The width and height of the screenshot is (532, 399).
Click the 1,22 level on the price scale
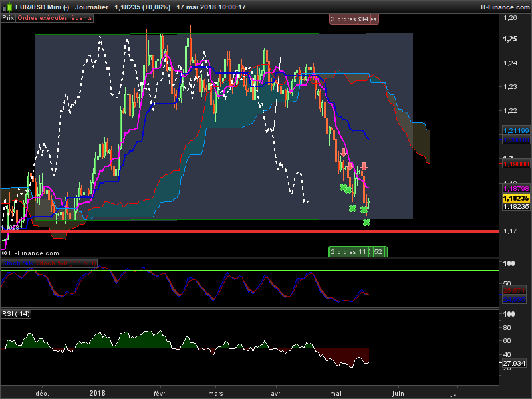click(510, 111)
